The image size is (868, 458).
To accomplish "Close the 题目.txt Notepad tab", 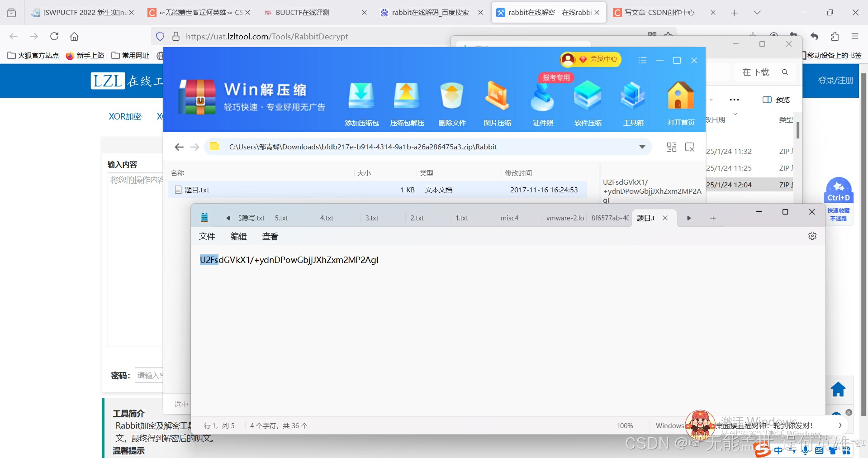I will (665, 218).
